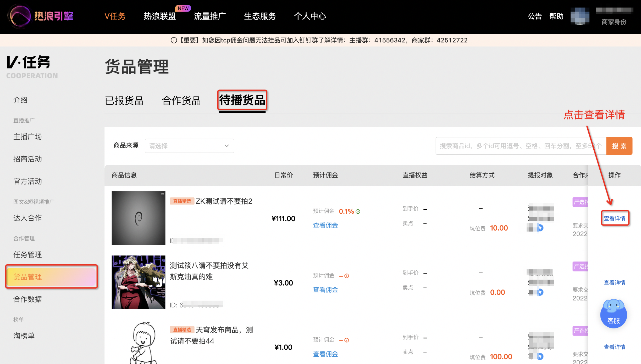The height and width of the screenshot is (364, 641).
Task: Click the 商家身份 label in header
Action: [x=614, y=22]
